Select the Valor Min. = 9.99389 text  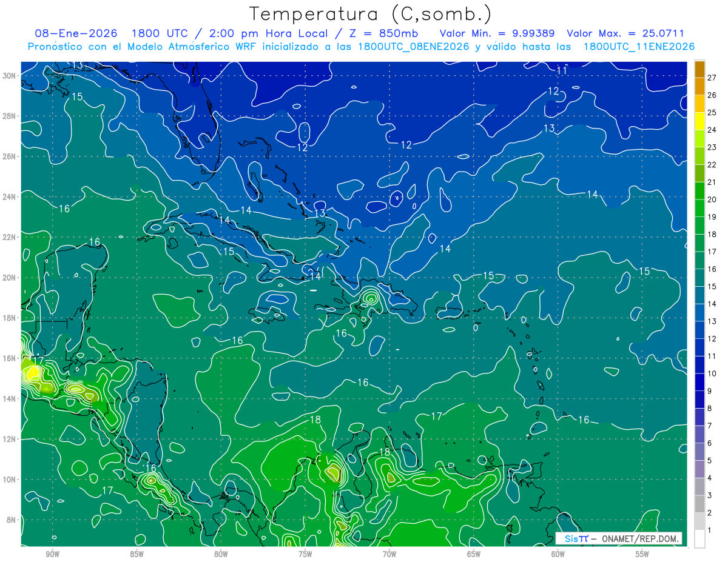(x=496, y=33)
